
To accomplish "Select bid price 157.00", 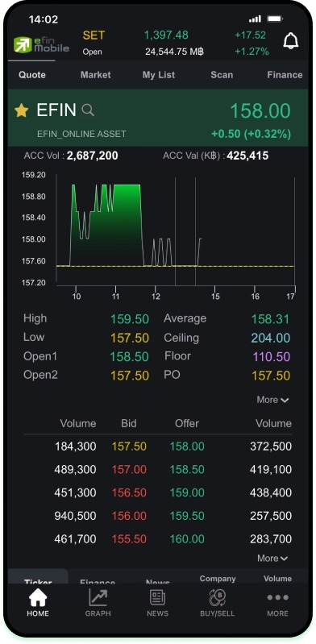I will click(x=129, y=469).
